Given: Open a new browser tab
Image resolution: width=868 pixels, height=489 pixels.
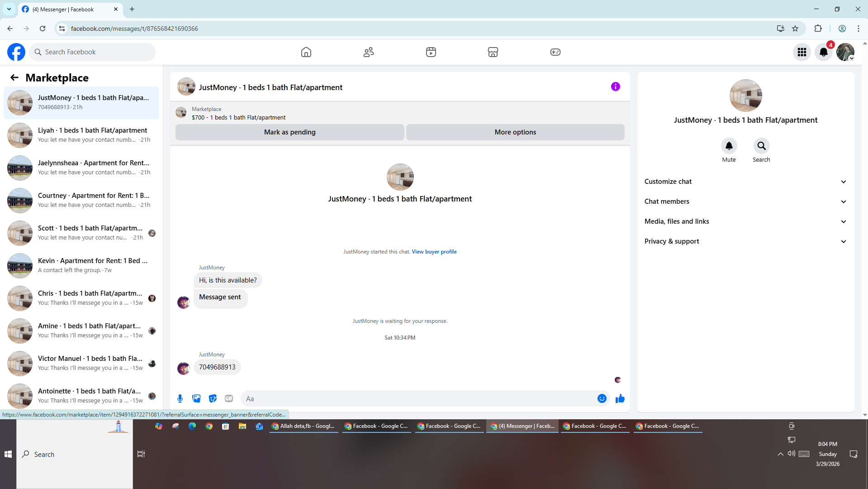Looking at the screenshot, I should pos(132,9).
